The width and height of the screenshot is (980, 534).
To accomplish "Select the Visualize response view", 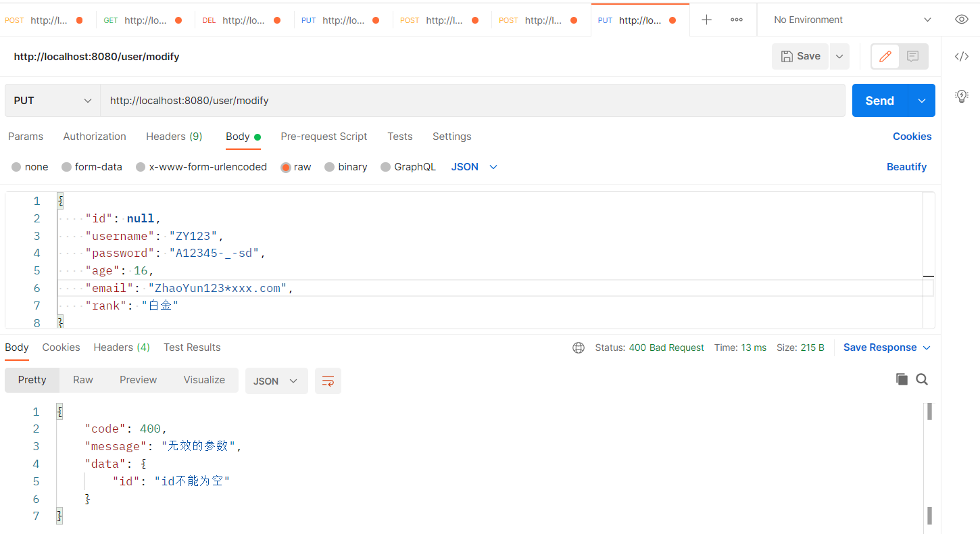I will click(x=204, y=380).
